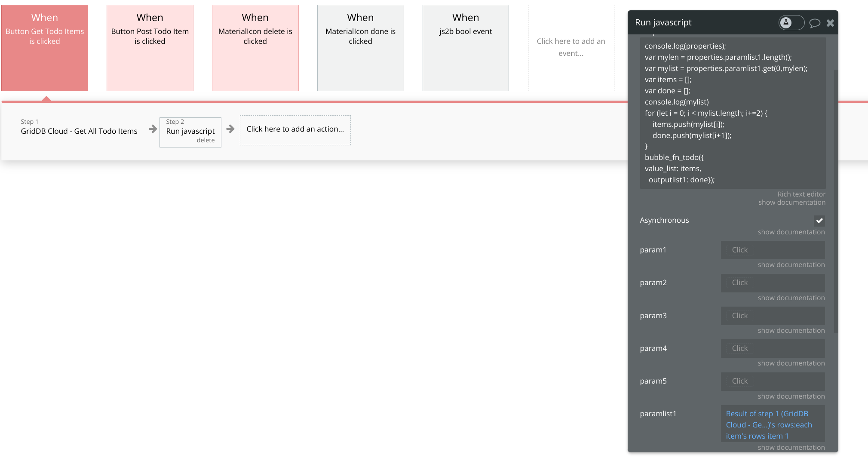Open the Rich text editor link
The width and height of the screenshot is (868, 470).
click(801, 194)
